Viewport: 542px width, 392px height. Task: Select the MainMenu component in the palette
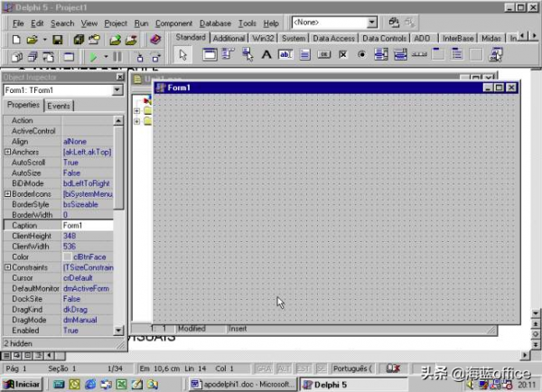coord(210,55)
